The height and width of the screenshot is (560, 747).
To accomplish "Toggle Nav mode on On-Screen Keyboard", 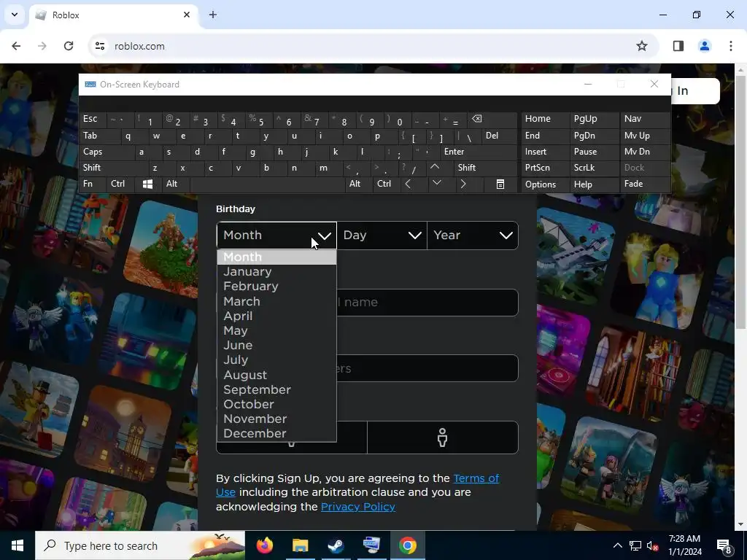I will click(x=645, y=119).
